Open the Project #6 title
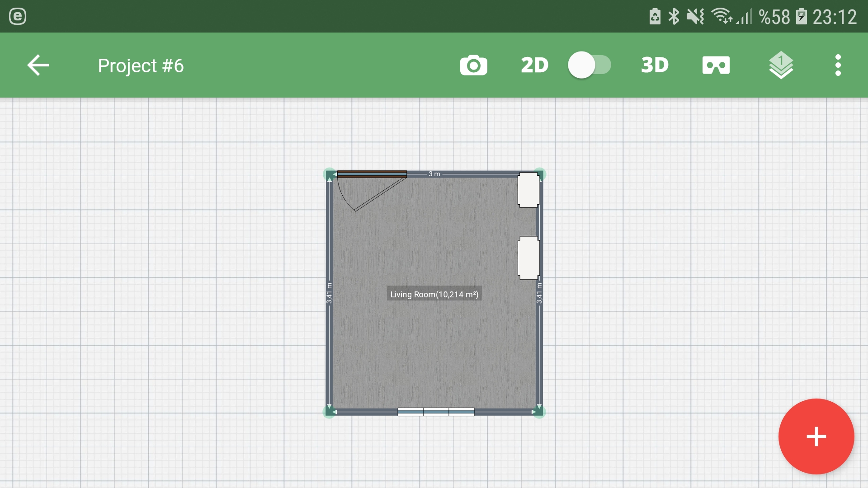The image size is (868, 488). [141, 66]
